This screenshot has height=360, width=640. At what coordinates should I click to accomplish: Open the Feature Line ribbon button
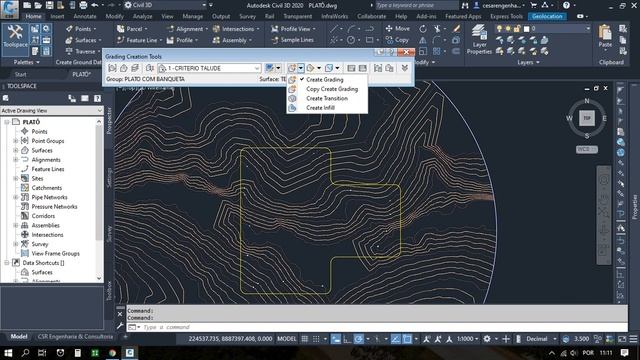[x=139, y=40]
